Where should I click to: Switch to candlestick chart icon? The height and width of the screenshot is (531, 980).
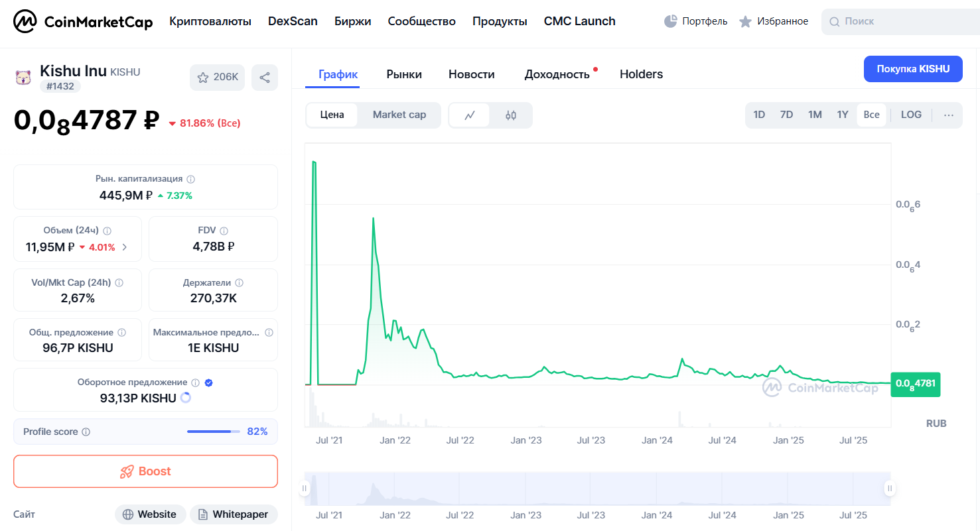click(510, 115)
